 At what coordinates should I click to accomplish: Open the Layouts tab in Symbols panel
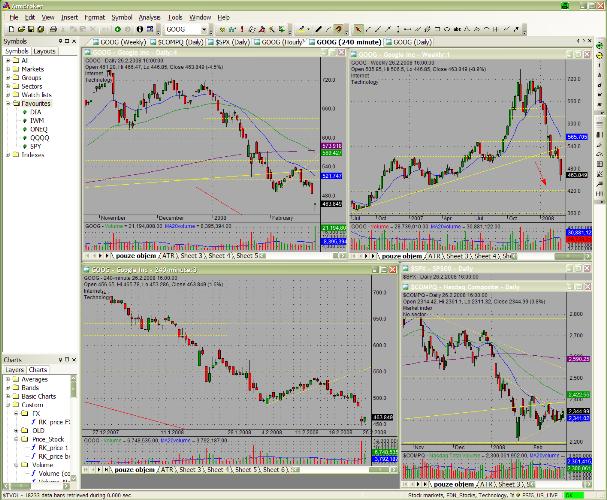point(44,51)
